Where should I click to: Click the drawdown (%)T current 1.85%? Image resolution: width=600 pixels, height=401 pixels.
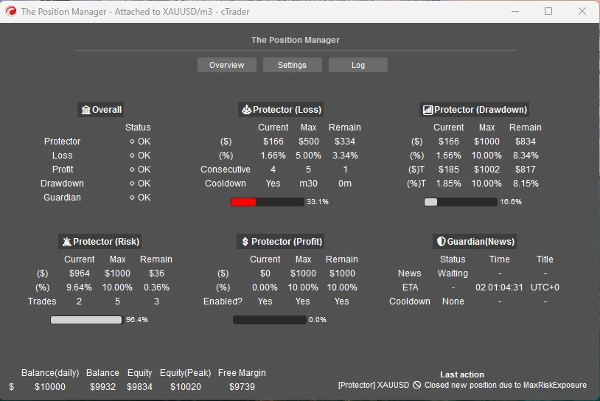448,184
